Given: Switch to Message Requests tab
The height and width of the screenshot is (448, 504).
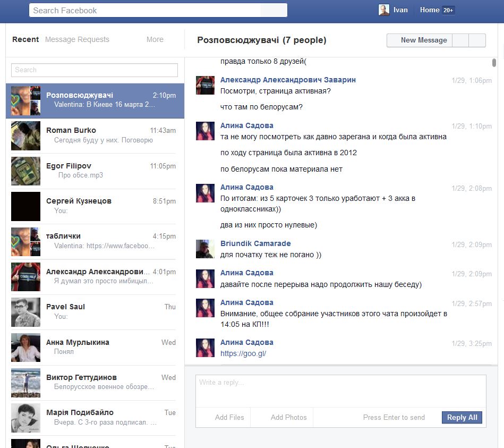Looking at the screenshot, I should [x=77, y=39].
